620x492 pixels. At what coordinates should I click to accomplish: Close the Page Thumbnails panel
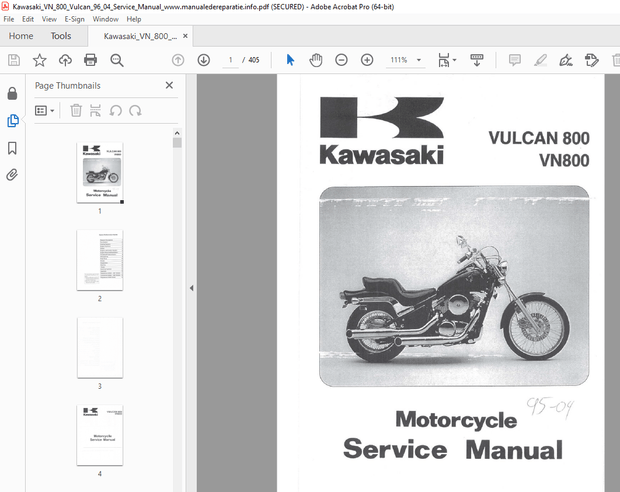(x=169, y=85)
